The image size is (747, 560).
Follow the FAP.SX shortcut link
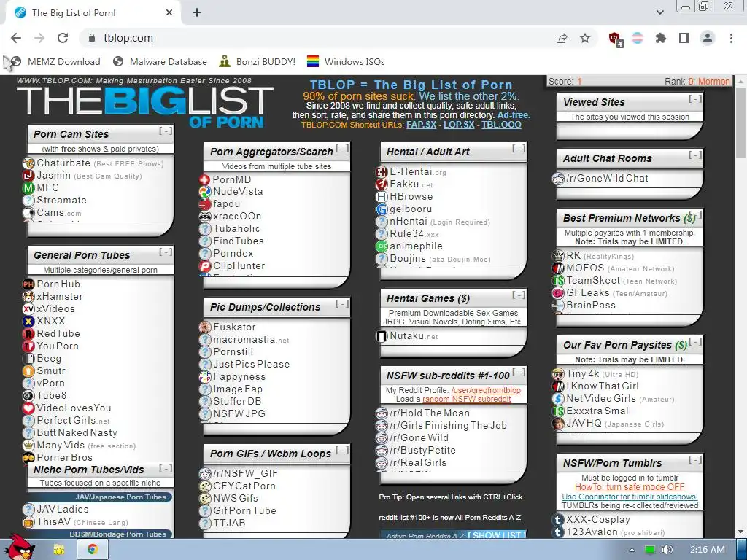tap(421, 125)
